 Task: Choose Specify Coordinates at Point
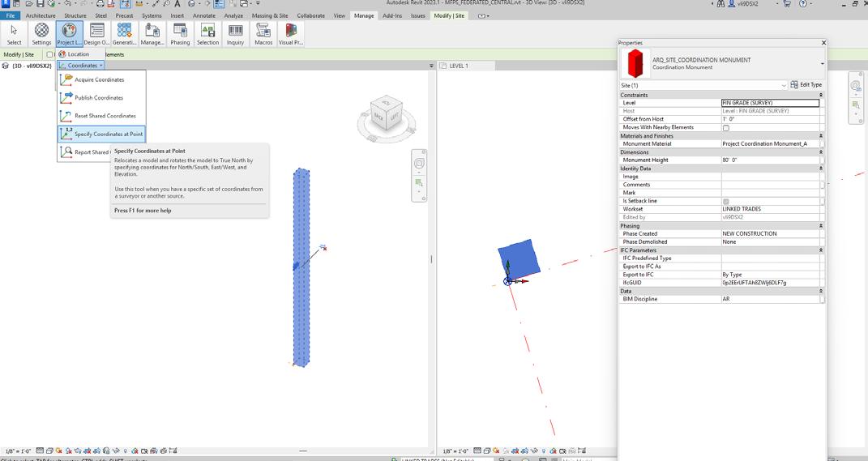pos(101,134)
